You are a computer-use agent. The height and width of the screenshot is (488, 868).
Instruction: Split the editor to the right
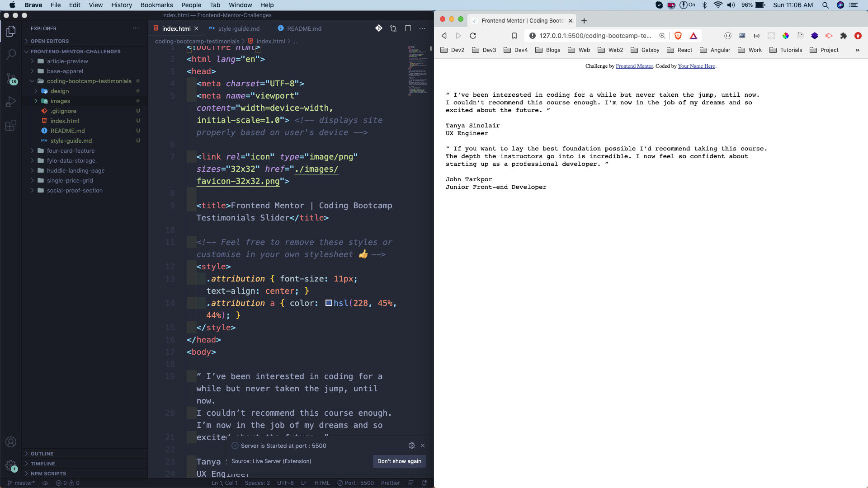(408, 28)
